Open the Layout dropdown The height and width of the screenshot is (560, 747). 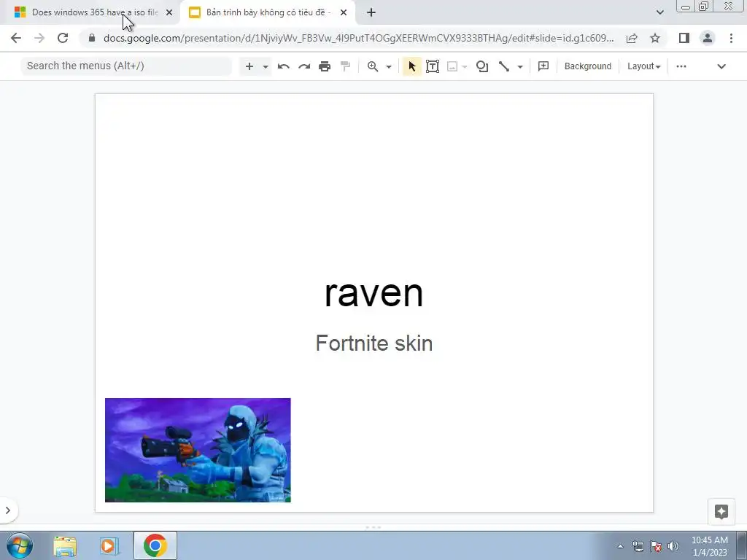click(643, 66)
